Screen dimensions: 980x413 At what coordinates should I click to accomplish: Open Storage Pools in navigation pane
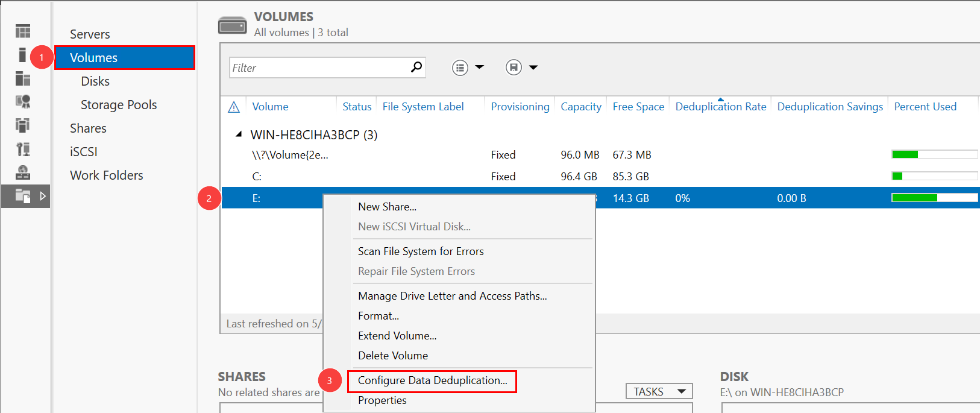coord(119,105)
